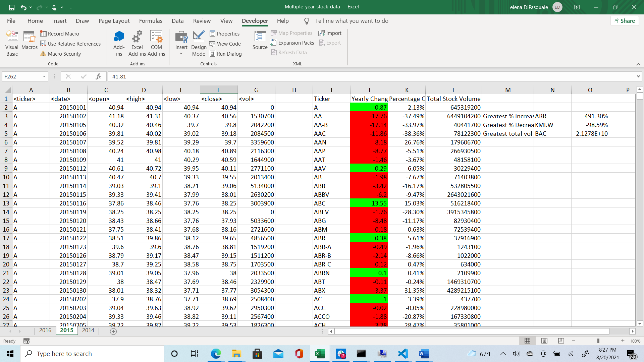Expand the Undo history dropdown
Screen dimensions: 644x362
[31, 7]
